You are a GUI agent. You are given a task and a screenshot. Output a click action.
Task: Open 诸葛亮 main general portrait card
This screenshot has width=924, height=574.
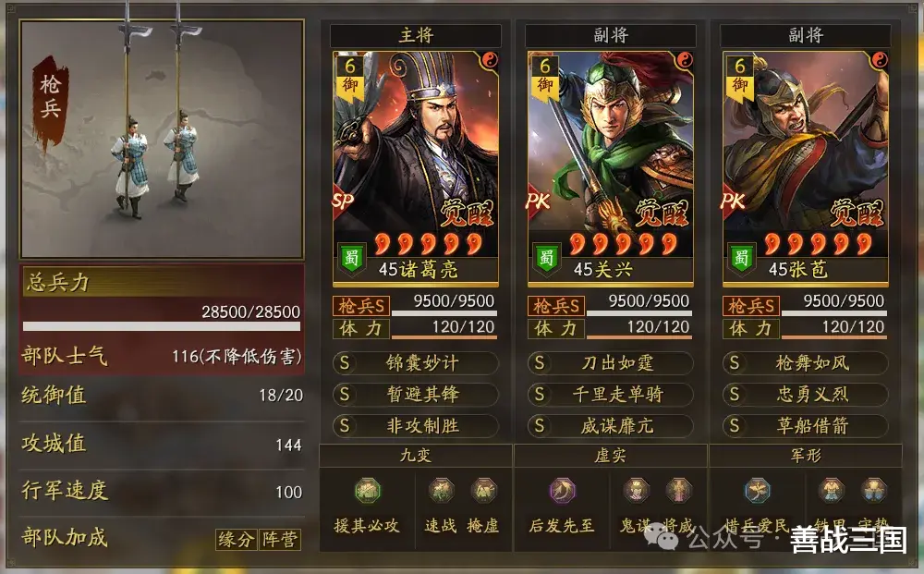click(x=416, y=168)
